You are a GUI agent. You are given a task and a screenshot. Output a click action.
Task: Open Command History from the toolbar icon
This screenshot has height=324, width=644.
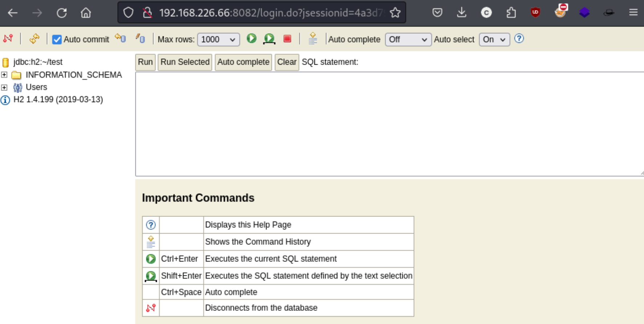pos(313,39)
